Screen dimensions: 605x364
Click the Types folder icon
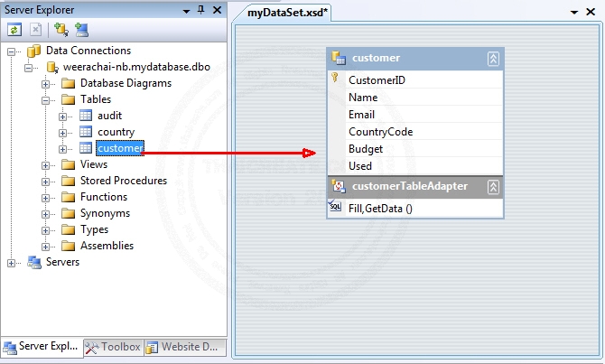click(x=69, y=229)
